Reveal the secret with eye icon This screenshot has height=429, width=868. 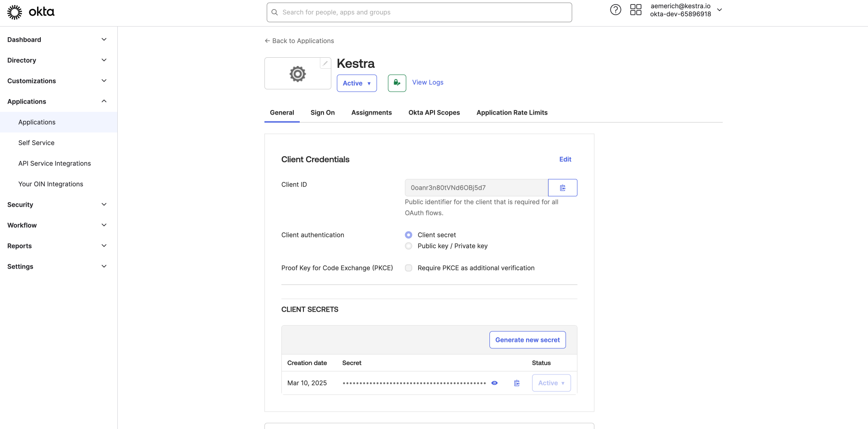click(x=494, y=383)
